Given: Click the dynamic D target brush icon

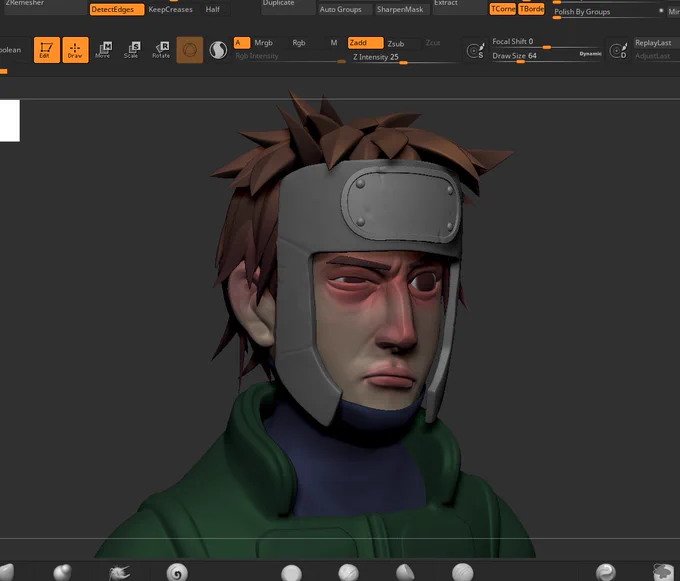Looking at the screenshot, I should pyautogui.click(x=618, y=50).
